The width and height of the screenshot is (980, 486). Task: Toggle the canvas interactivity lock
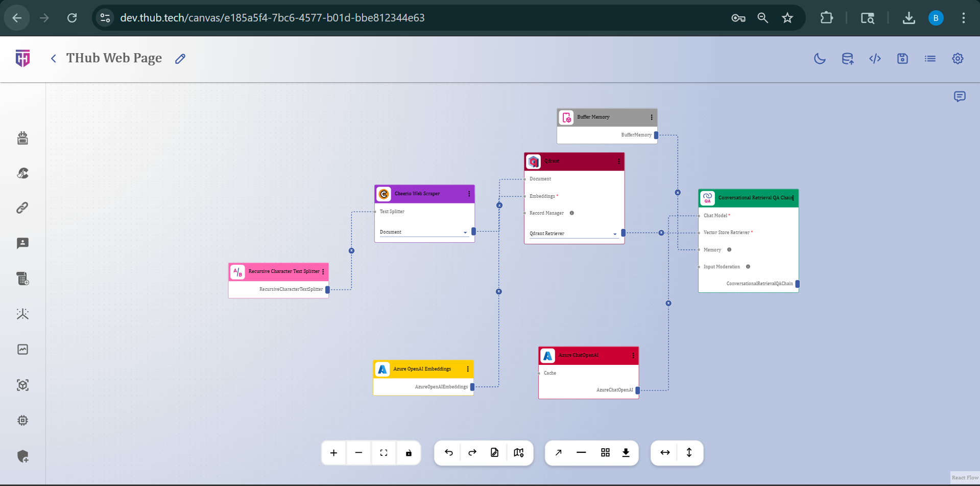click(409, 453)
